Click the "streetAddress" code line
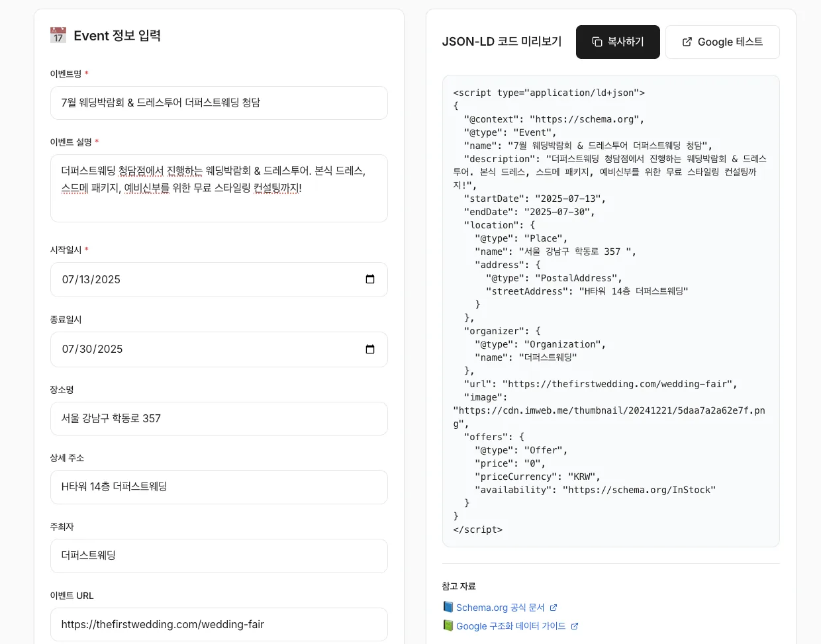 (x=587, y=291)
